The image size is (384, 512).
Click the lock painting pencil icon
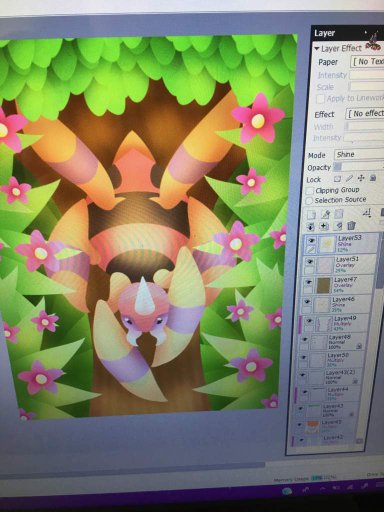(349, 179)
